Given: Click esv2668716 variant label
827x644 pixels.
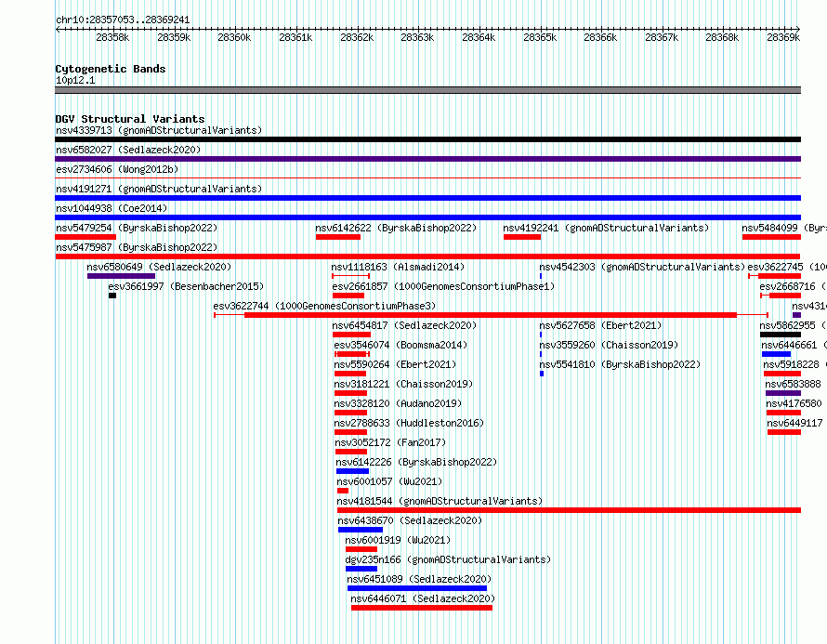Looking at the screenshot, I should (794, 286).
